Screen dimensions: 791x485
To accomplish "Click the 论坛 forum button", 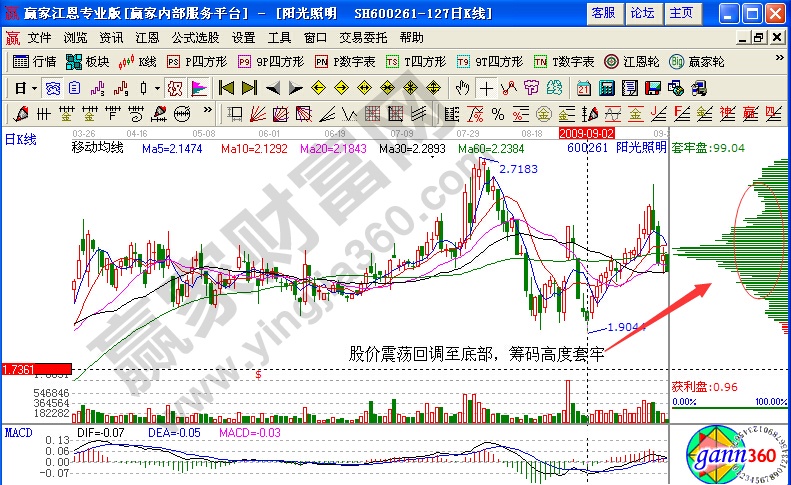I will click(x=641, y=12).
